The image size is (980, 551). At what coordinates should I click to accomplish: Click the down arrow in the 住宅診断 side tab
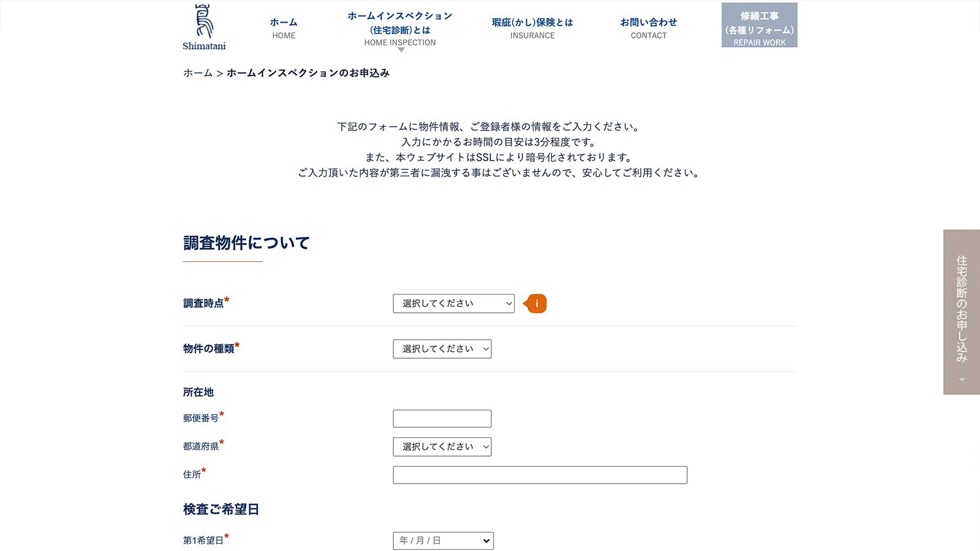(x=961, y=380)
